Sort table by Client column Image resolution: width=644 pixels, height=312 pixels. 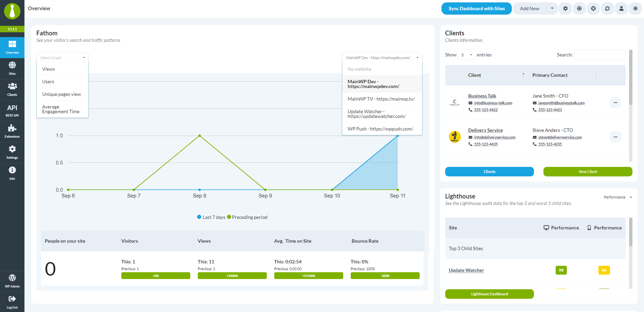tap(496, 75)
